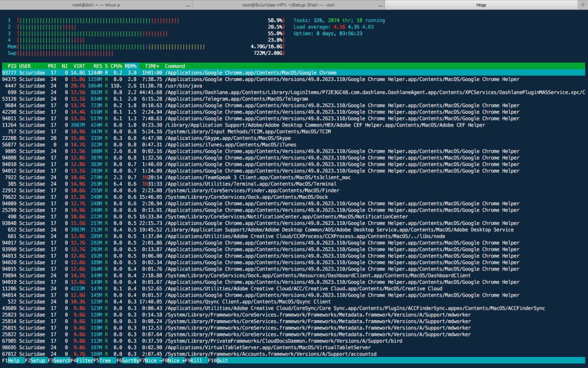Viewport: 588px width, 368px height.
Task: Select the VirtualTabletServer process row
Action: [294, 347]
